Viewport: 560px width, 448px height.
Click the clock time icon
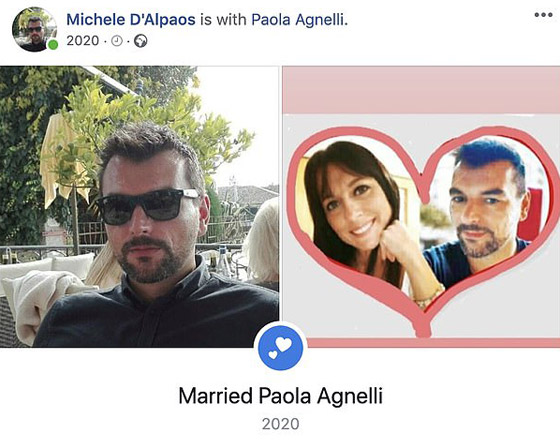[117, 41]
